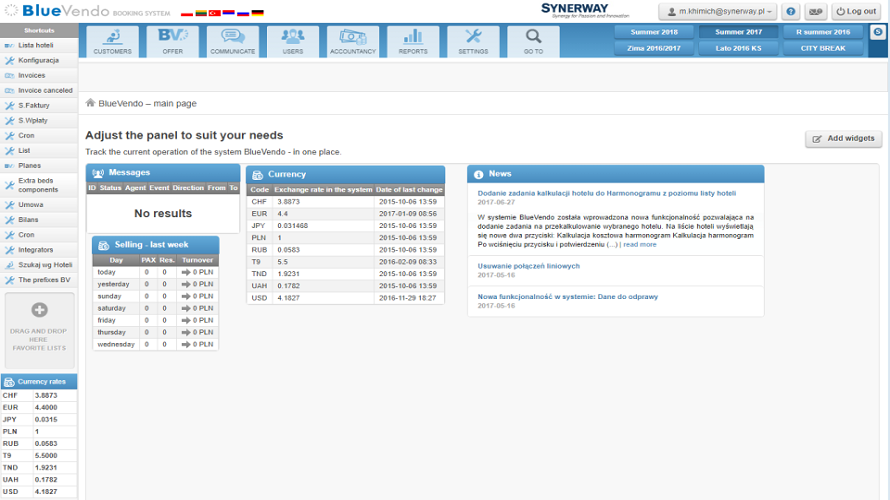Click the USD 4.1827 rate in Currency widget

point(288,298)
